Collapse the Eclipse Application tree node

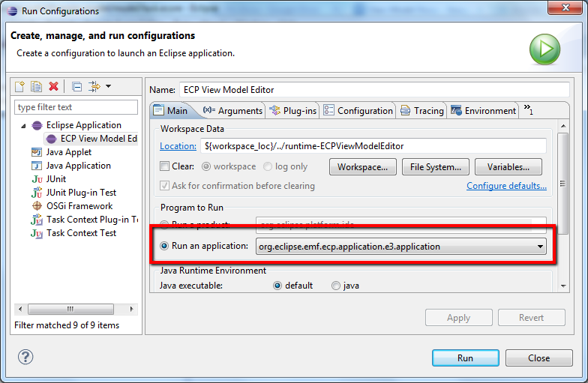coord(24,126)
